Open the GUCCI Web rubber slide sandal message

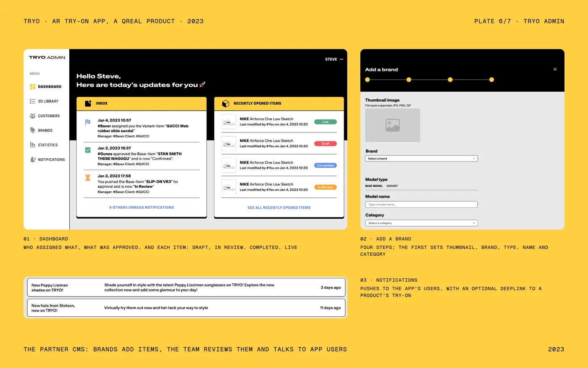pos(142,128)
